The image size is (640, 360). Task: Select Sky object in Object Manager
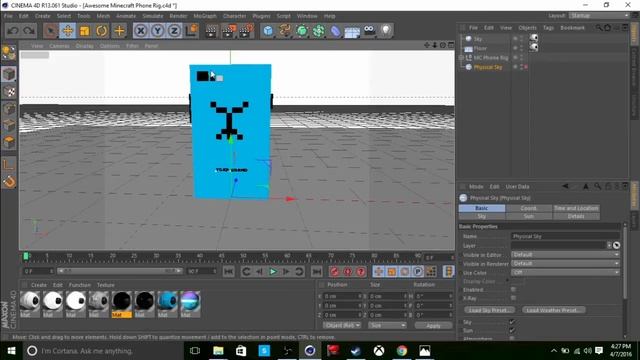pos(478,39)
